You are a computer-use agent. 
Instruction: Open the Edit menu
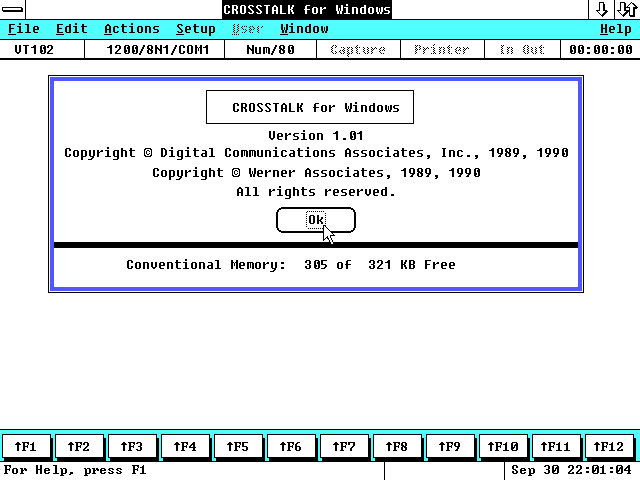(x=71, y=29)
